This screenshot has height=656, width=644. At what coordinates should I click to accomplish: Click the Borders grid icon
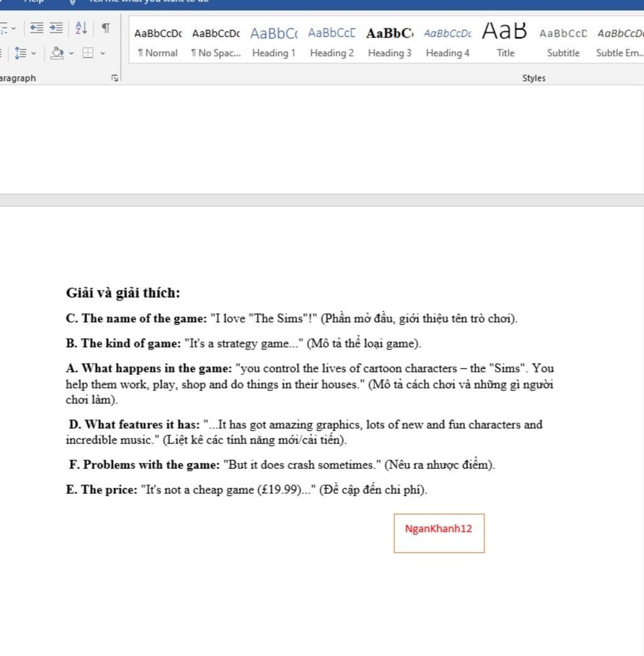click(88, 53)
